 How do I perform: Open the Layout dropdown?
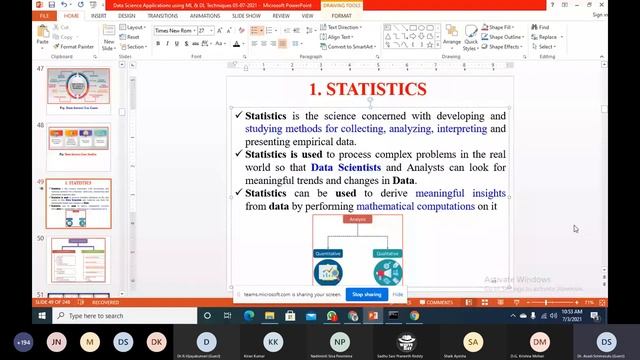pyautogui.click(x=133, y=27)
